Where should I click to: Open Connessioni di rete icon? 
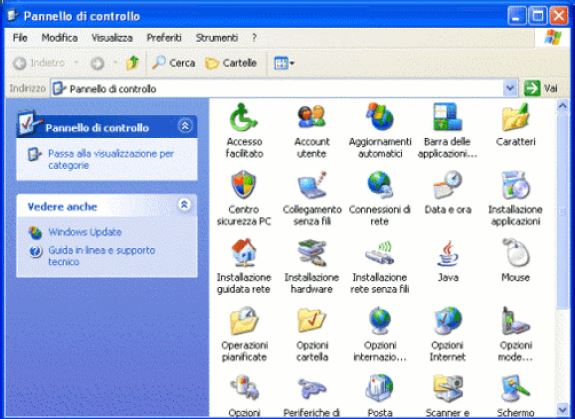(x=380, y=198)
